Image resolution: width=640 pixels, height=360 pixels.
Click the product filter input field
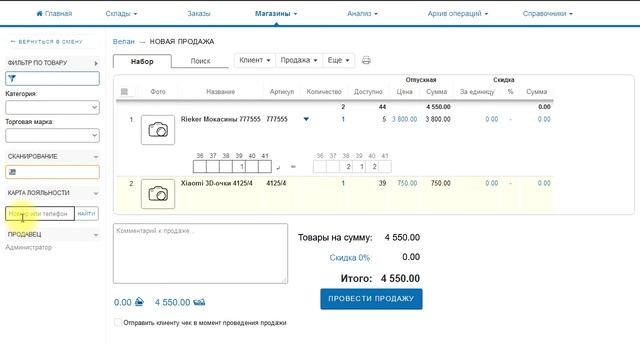(x=52, y=78)
